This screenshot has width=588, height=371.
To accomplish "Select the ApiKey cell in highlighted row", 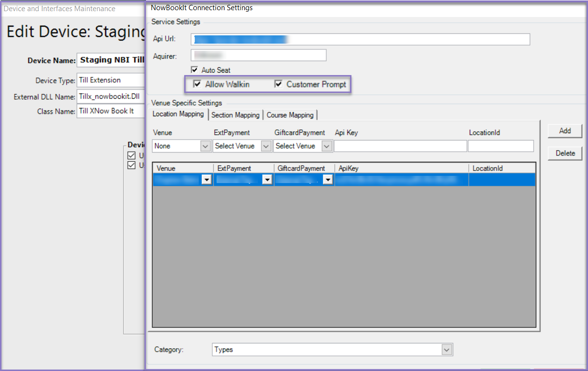I will tap(401, 180).
